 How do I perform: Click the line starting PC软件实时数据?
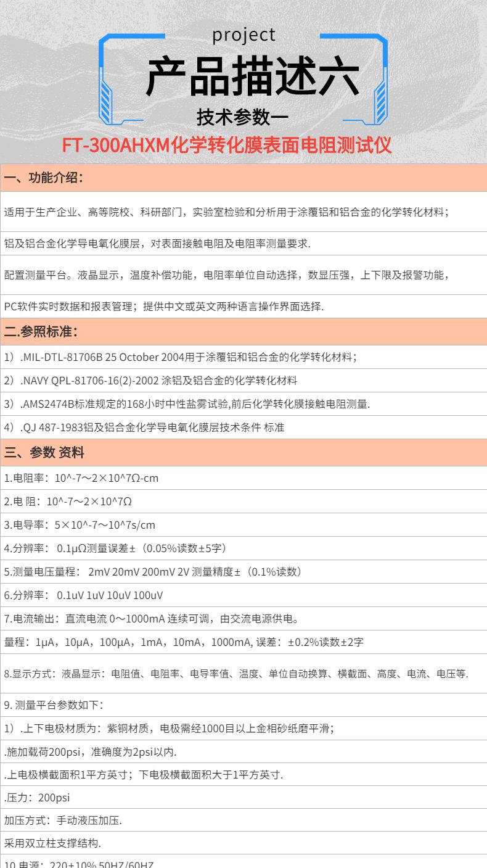243,306
